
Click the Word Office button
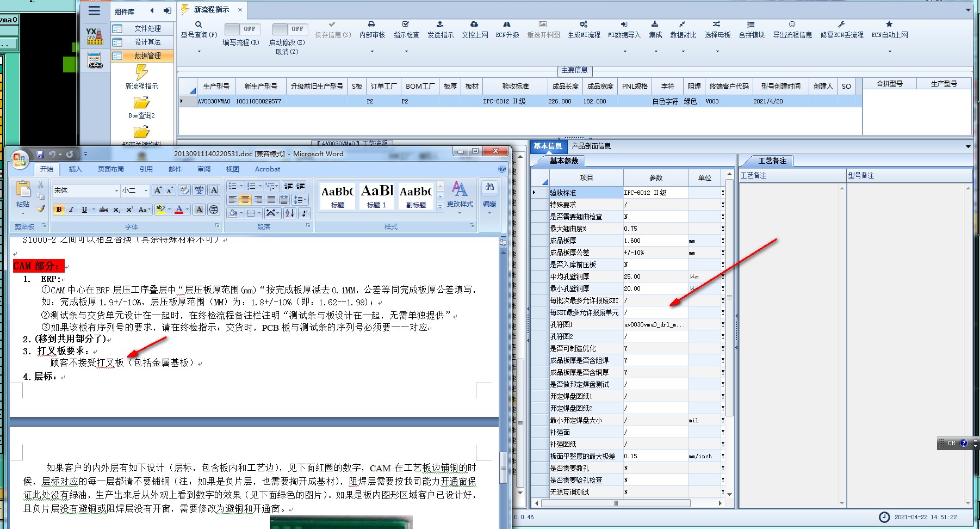click(x=20, y=159)
